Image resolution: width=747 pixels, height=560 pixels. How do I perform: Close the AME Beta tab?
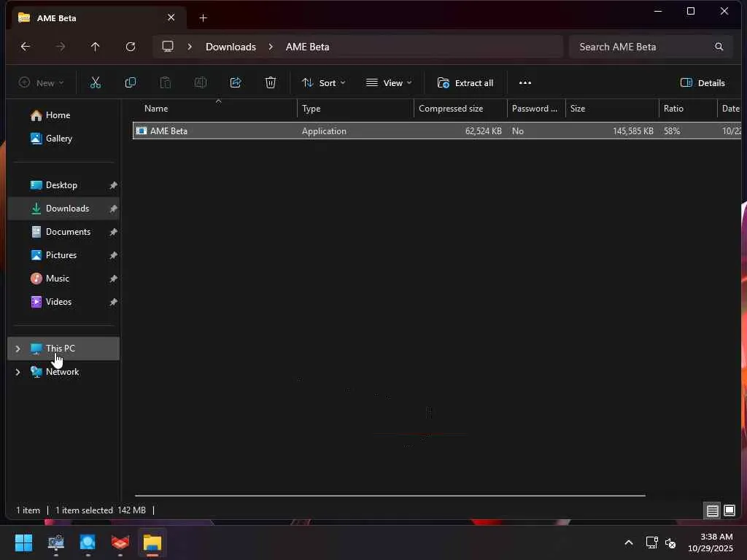[x=171, y=17]
